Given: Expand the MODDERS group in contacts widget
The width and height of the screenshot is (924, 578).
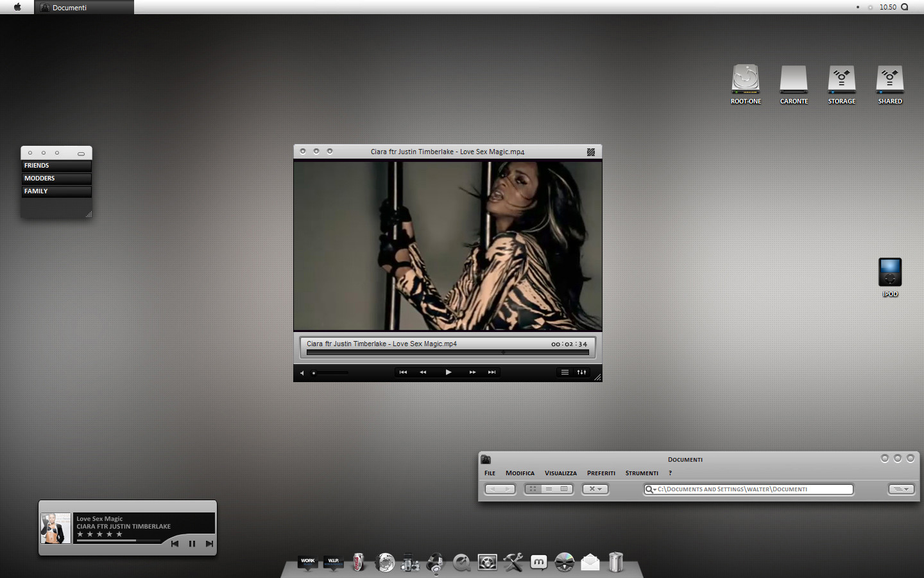Looking at the screenshot, I should (x=56, y=179).
